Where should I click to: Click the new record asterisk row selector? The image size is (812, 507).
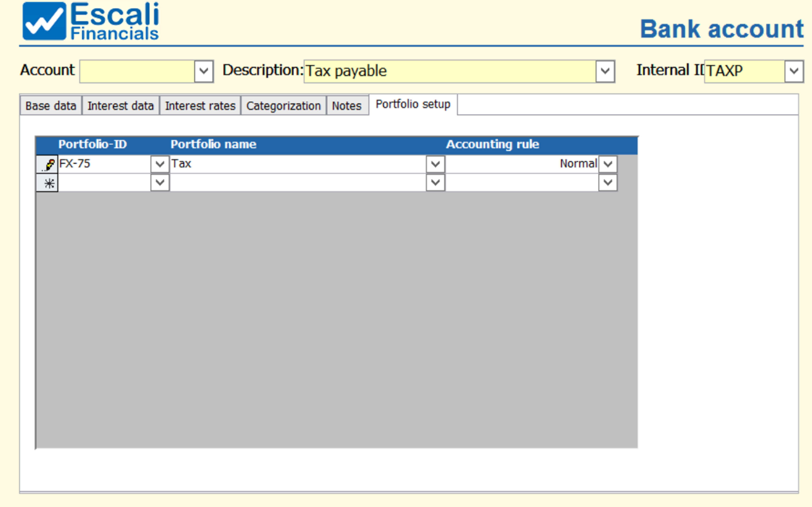[x=47, y=183]
